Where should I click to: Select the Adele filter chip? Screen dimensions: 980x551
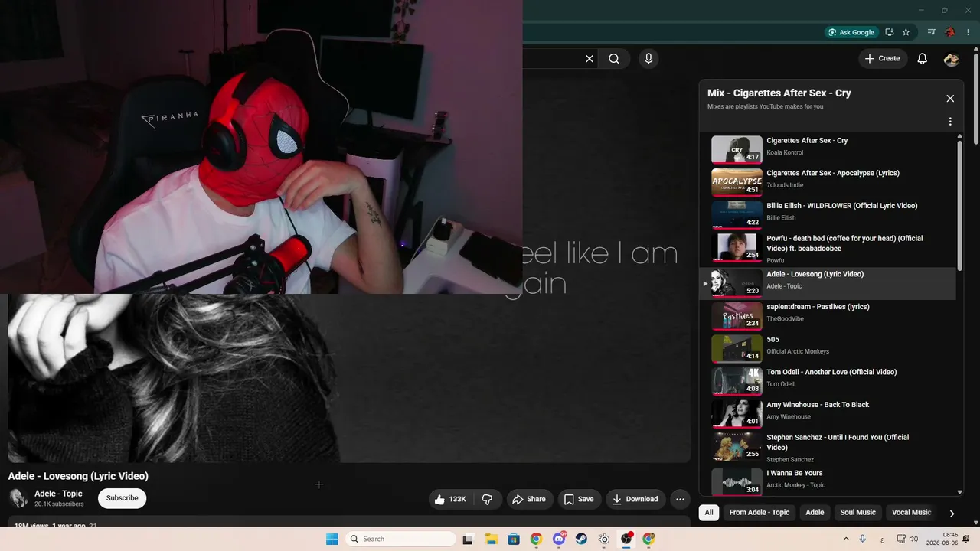[815, 512]
